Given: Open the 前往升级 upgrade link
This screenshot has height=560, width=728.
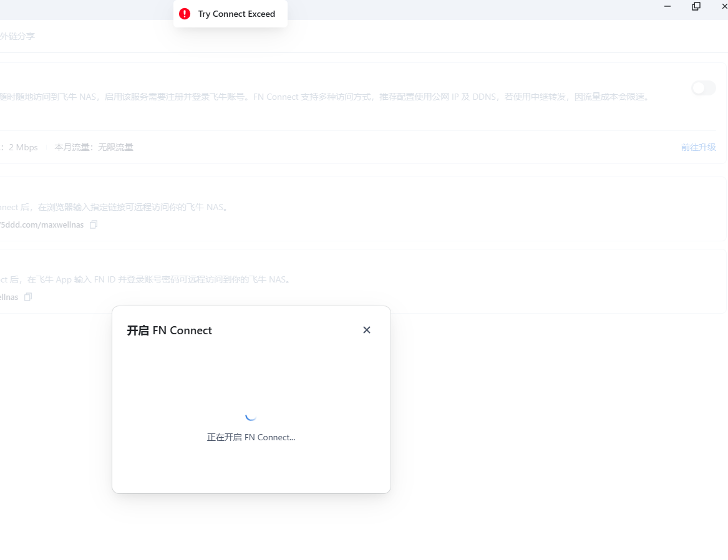Looking at the screenshot, I should pyautogui.click(x=698, y=147).
